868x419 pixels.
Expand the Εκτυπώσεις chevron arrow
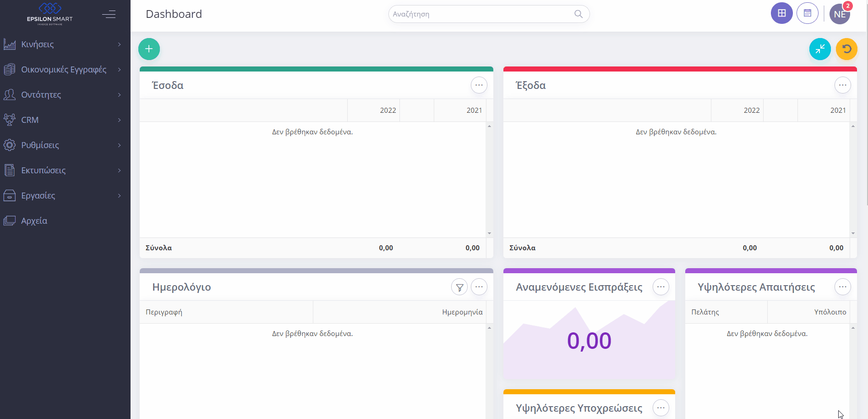coord(120,170)
